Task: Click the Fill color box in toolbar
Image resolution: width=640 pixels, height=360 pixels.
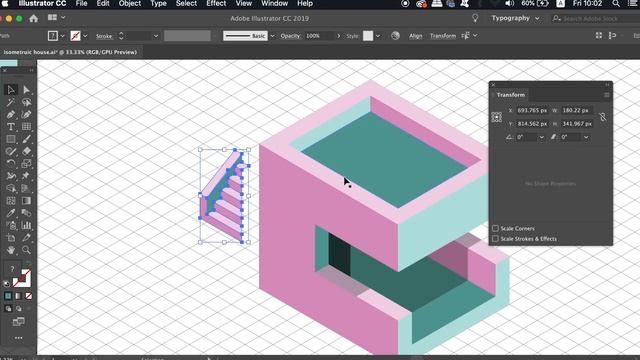Action: pos(13,270)
